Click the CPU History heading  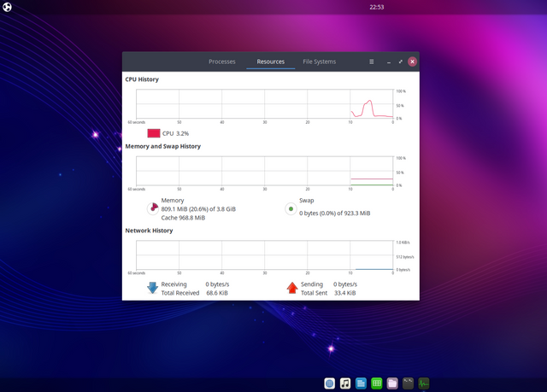pyautogui.click(x=142, y=79)
